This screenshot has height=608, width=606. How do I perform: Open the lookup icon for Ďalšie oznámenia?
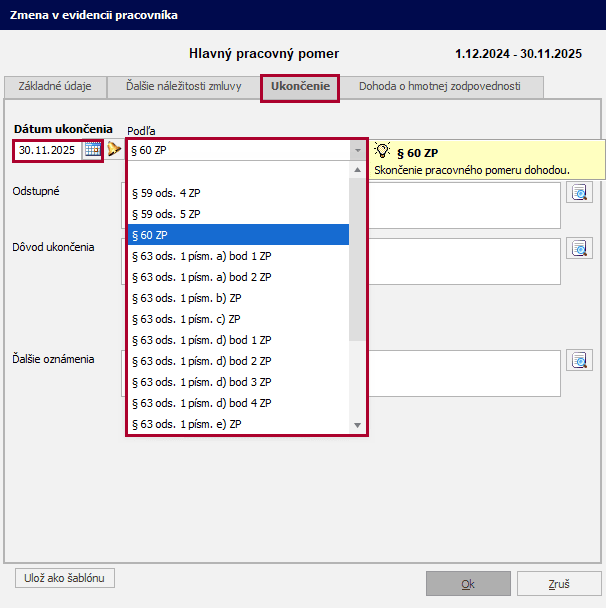pyautogui.click(x=579, y=360)
